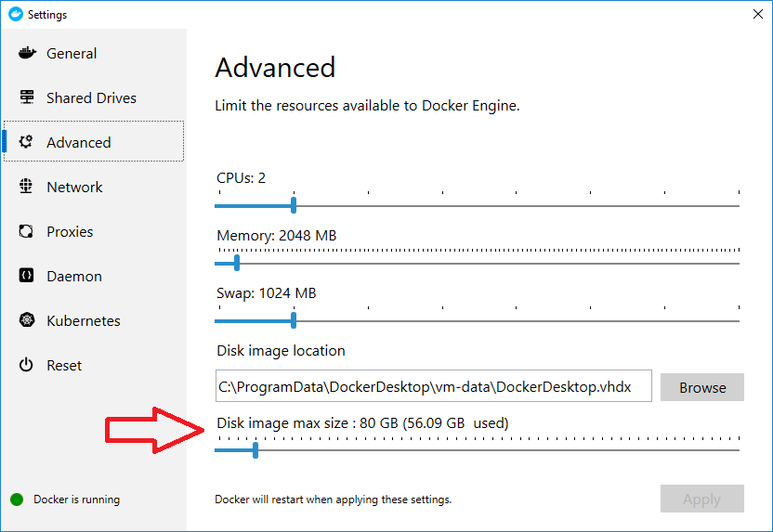The width and height of the screenshot is (773, 532).
Task: Click 'Limit the resources available to Docker Engine.' text
Action: tap(367, 106)
